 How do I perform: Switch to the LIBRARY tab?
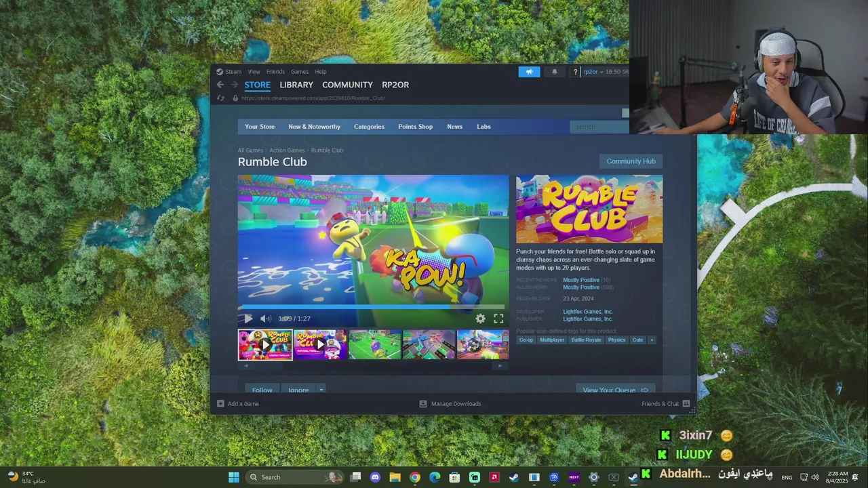[x=296, y=85]
